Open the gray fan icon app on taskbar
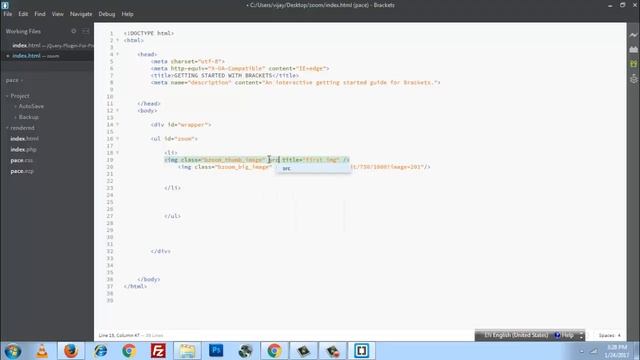 245,351
